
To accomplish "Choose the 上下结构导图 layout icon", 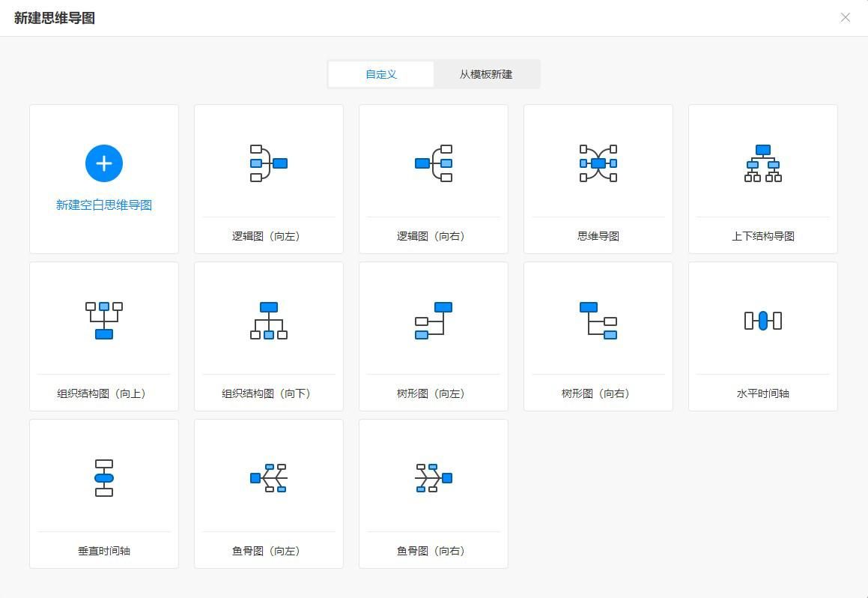I will (763, 163).
